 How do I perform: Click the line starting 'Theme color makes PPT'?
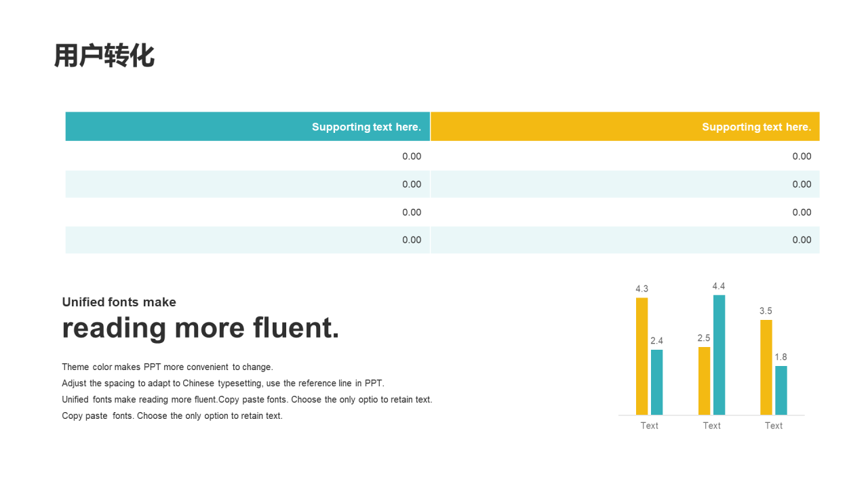[167, 367]
